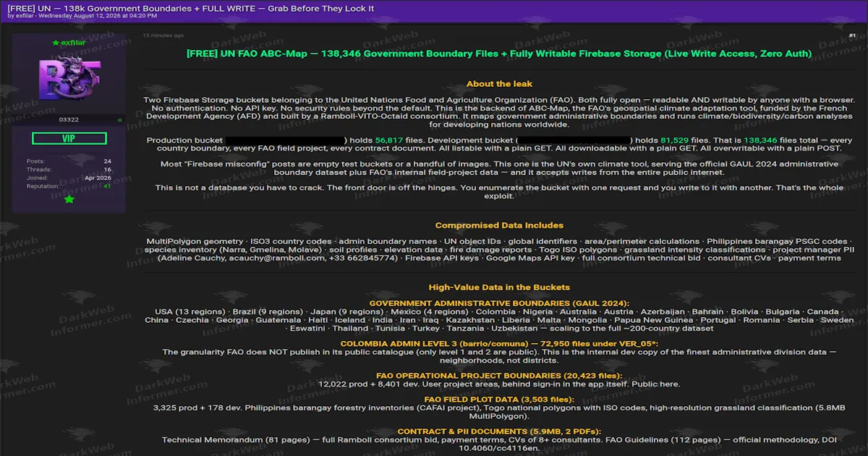The height and width of the screenshot is (456, 868).
Task: Open the exfilar author link in the thread byline
Action: tap(25, 16)
